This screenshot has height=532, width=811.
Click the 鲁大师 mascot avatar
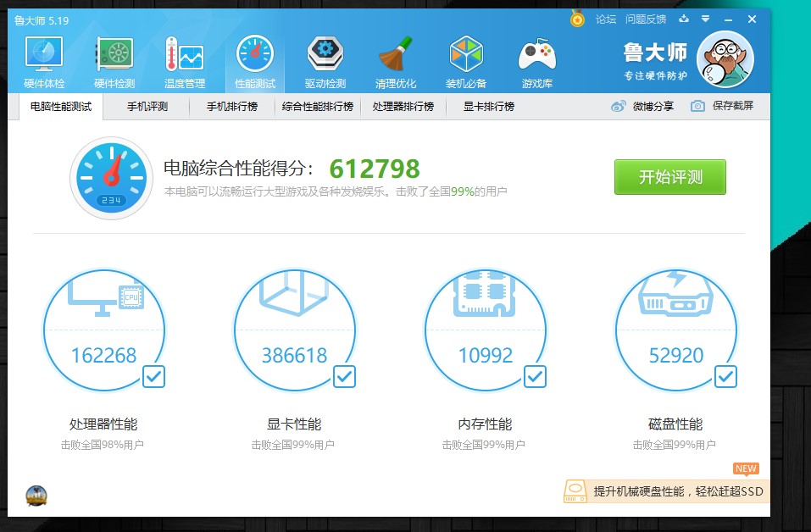pyautogui.click(x=725, y=59)
